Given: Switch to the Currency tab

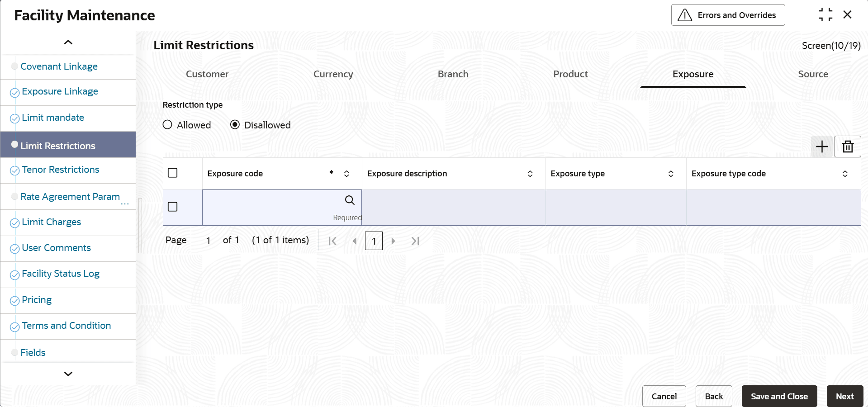Looking at the screenshot, I should (333, 74).
